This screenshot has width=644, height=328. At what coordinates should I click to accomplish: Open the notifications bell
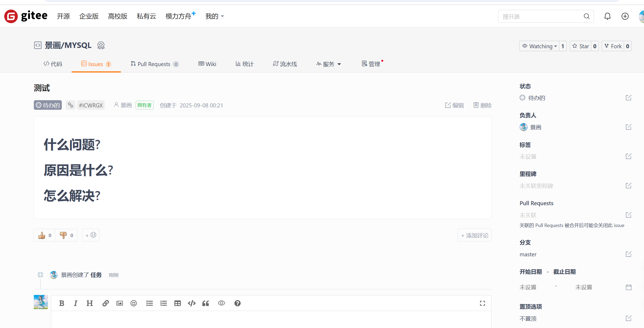[608, 16]
